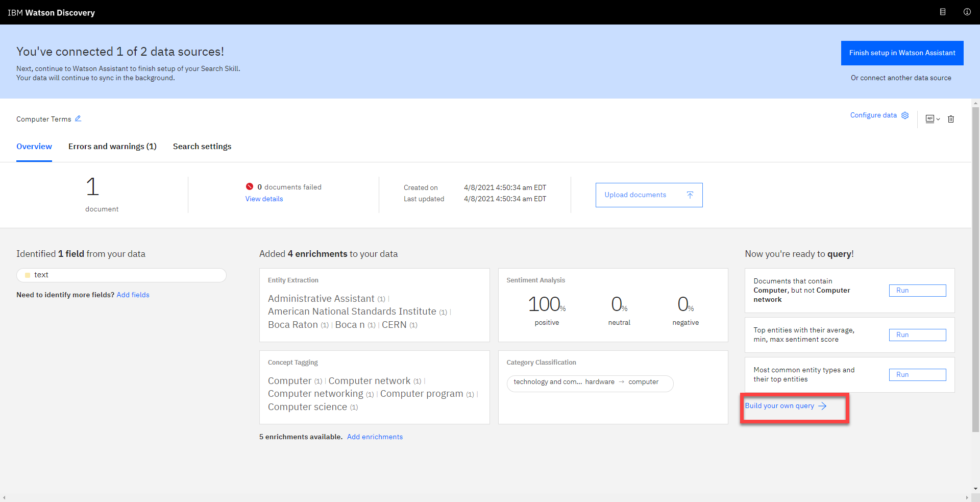980x502 pixels.
Task: Click the Computer science concept
Action: (307, 407)
